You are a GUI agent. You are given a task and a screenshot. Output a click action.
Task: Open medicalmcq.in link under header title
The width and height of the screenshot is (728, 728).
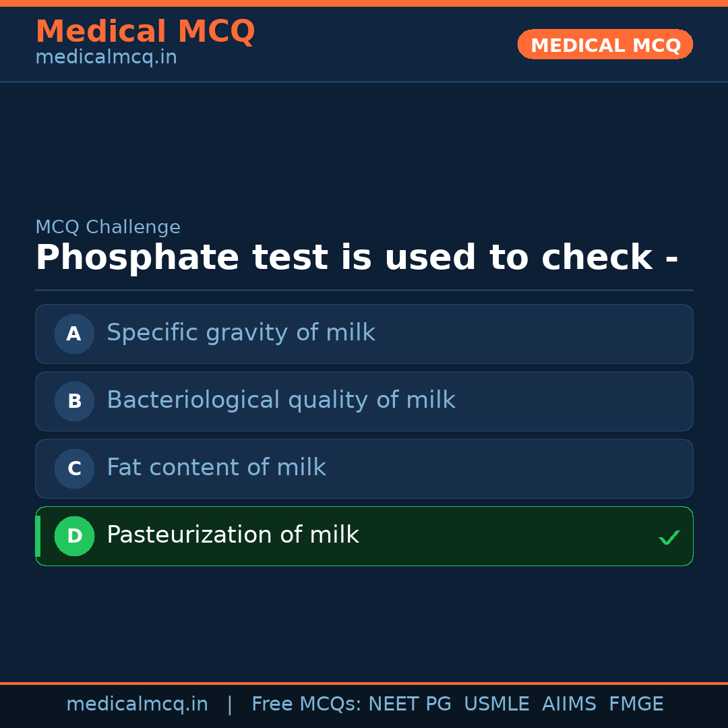106,58
